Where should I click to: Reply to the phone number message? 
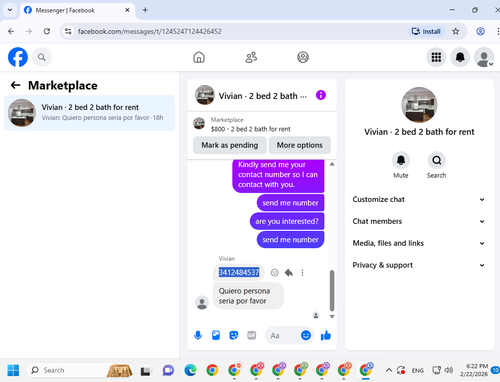(289, 273)
